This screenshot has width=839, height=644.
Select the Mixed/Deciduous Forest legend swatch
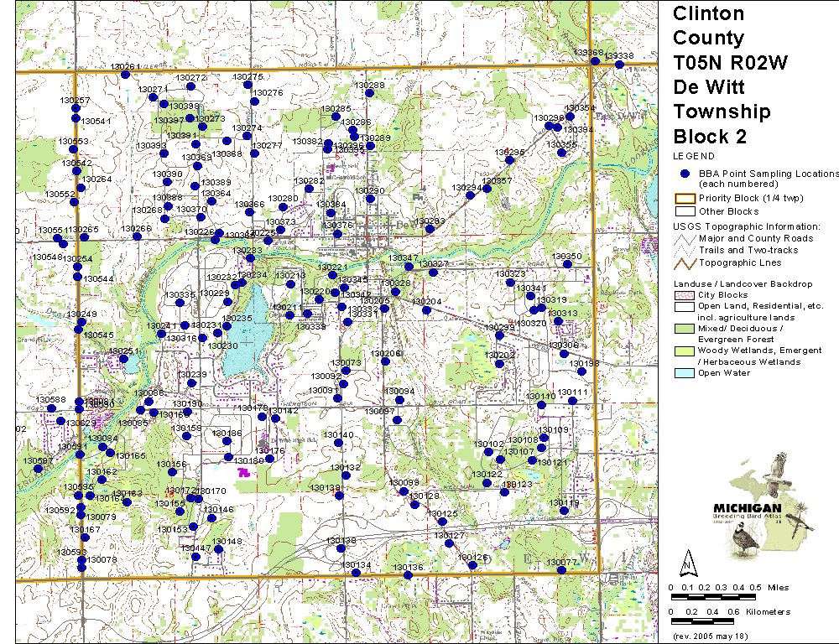[685, 329]
